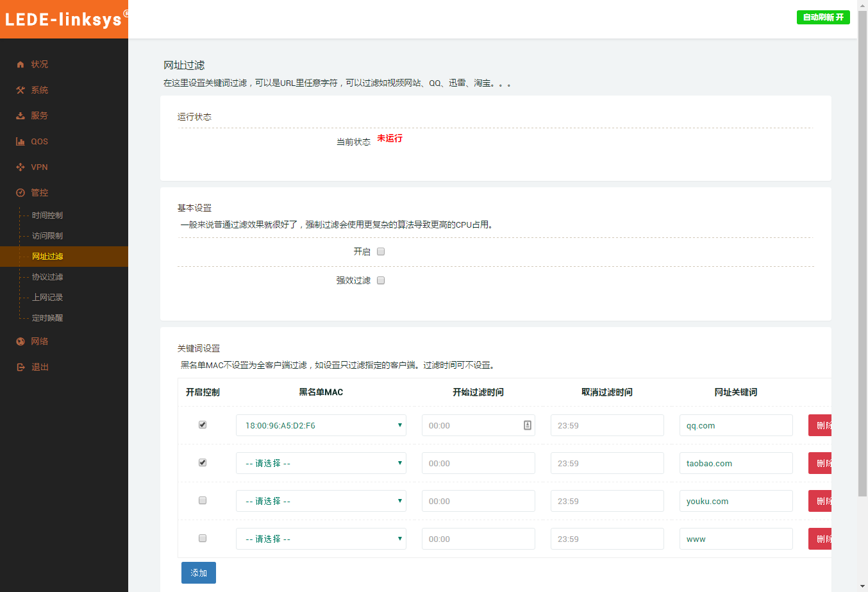Viewport: 868px width, 592px height.
Task: Click the clock icon beside 管控
Action: pos(21,192)
